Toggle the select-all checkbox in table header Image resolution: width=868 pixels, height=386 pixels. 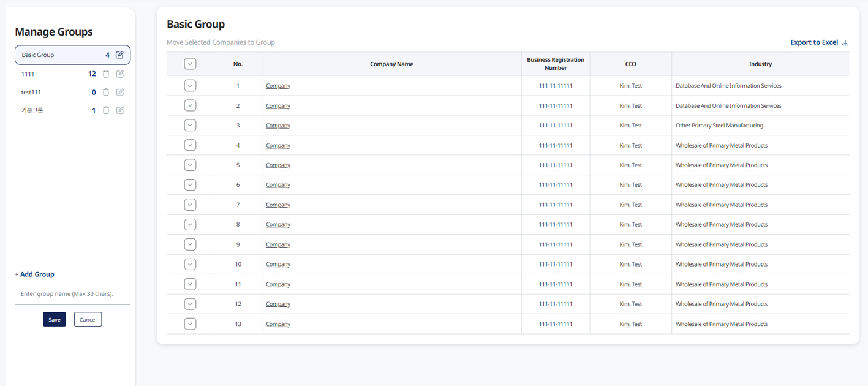(x=190, y=64)
